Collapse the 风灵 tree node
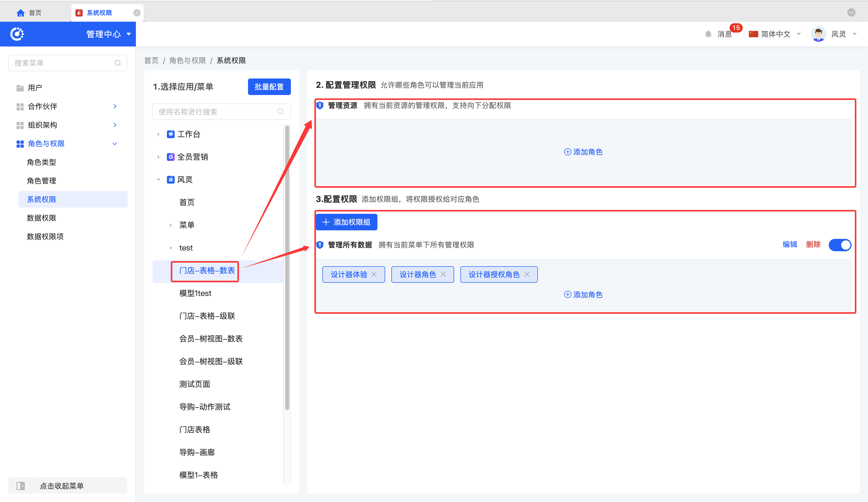 coord(158,180)
